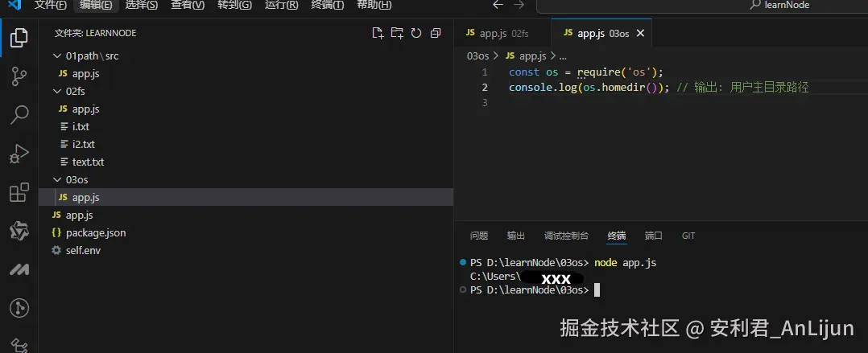This screenshot has width=868, height=353.
Task: Open the i.txt file
Action: [246, 126]
